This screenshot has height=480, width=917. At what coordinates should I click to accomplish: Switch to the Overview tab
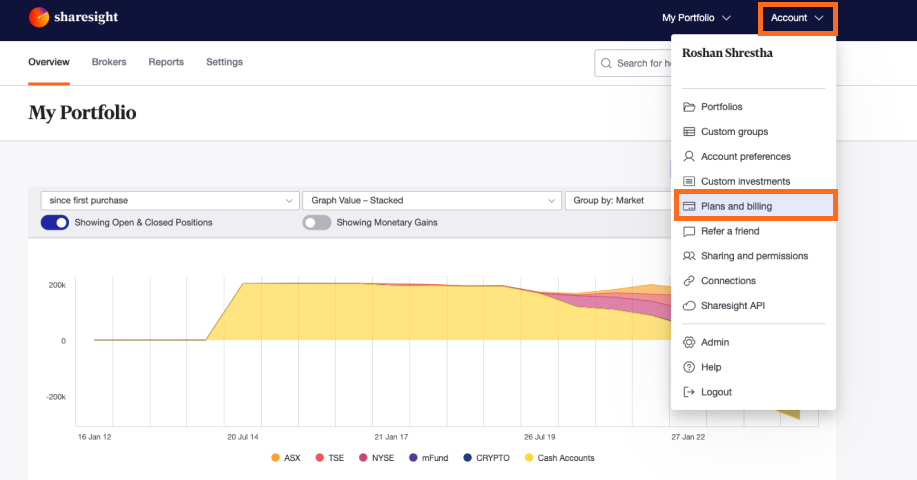click(49, 62)
